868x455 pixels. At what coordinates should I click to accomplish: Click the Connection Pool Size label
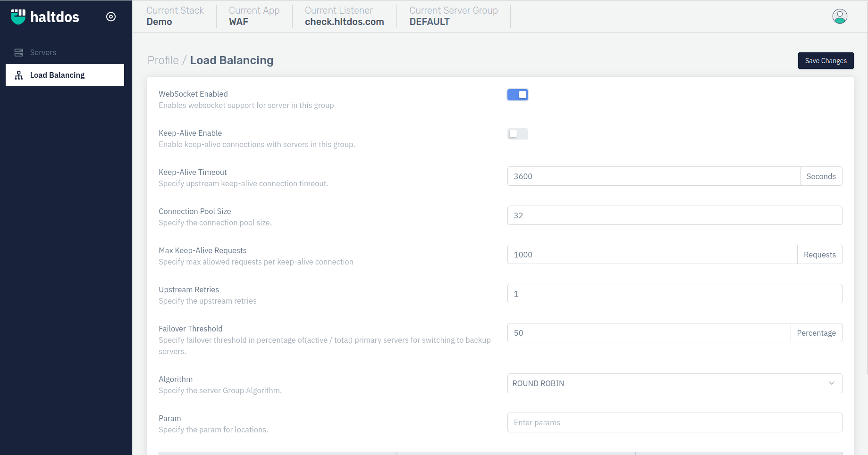coord(195,211)
